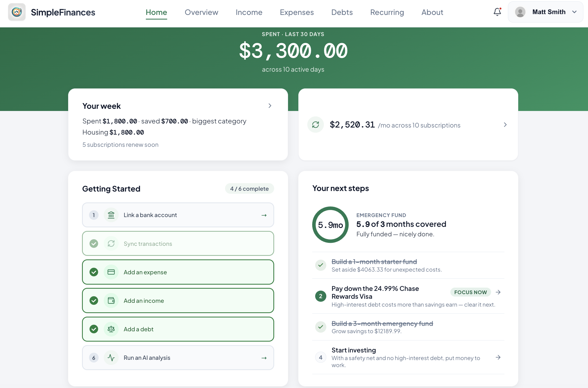588x388 pixels.
Task: Click 'across 10 active days' text
Action: click(293, 69)
